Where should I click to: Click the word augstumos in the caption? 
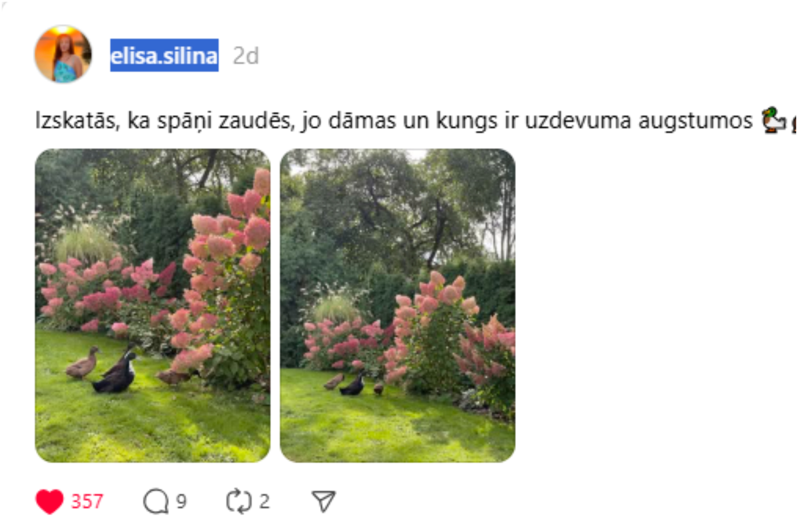pyautogui.click(x=695, y=121)
